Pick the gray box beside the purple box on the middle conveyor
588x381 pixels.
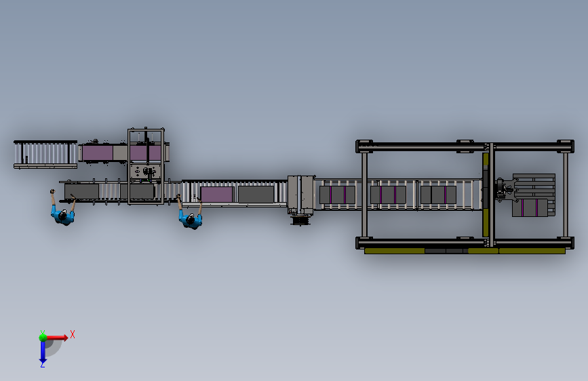click(256, 195)
